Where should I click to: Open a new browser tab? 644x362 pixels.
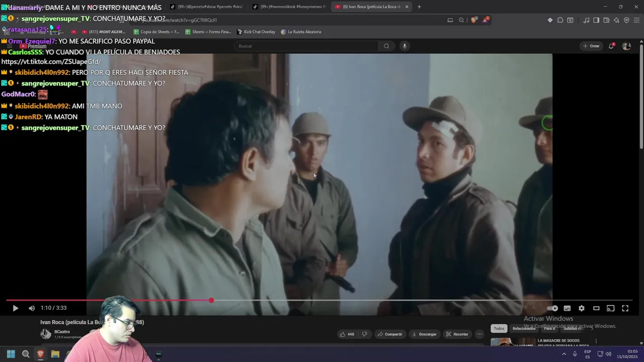(x=419, y=7)
